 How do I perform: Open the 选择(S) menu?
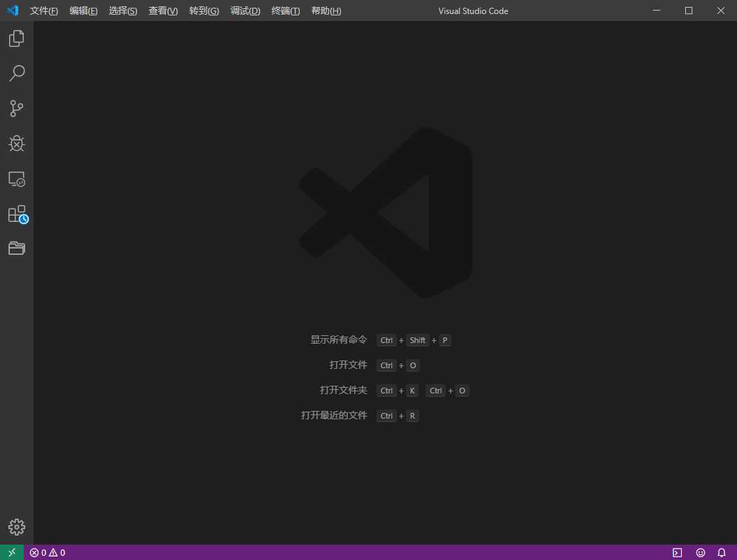tap(122, 10)
